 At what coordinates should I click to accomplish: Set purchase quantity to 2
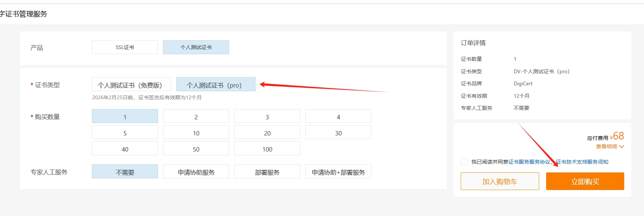pyautogui.click(x=196, y=116)
